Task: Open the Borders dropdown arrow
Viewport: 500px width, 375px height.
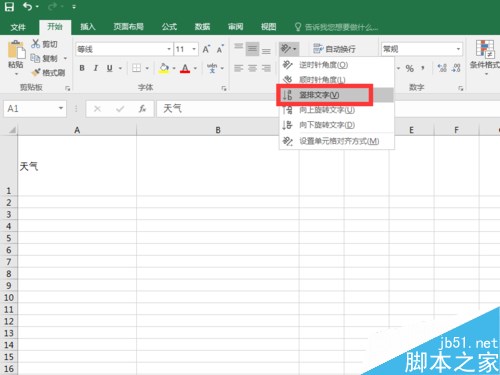Action: coord(147,68)
